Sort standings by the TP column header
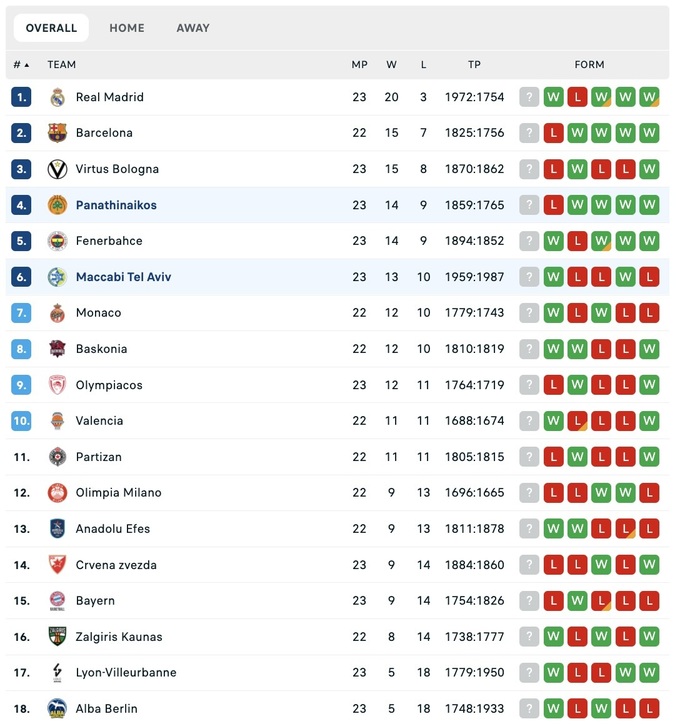This screenshot has width=680, height=724. pyautogui.click(x=474, y=65)
